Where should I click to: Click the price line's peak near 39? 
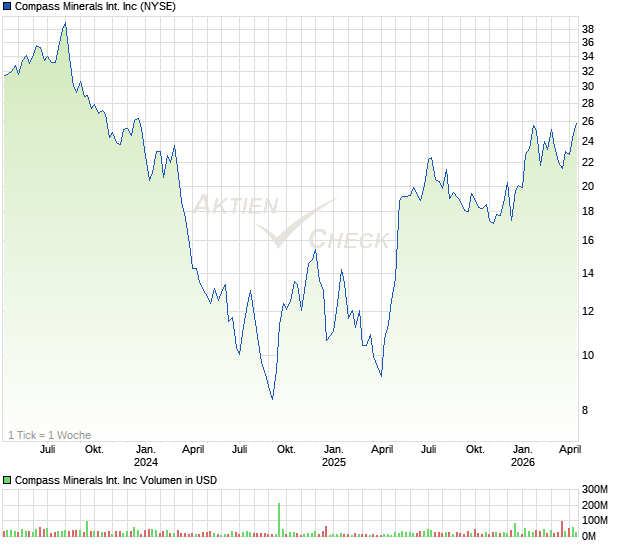[66, 23]
